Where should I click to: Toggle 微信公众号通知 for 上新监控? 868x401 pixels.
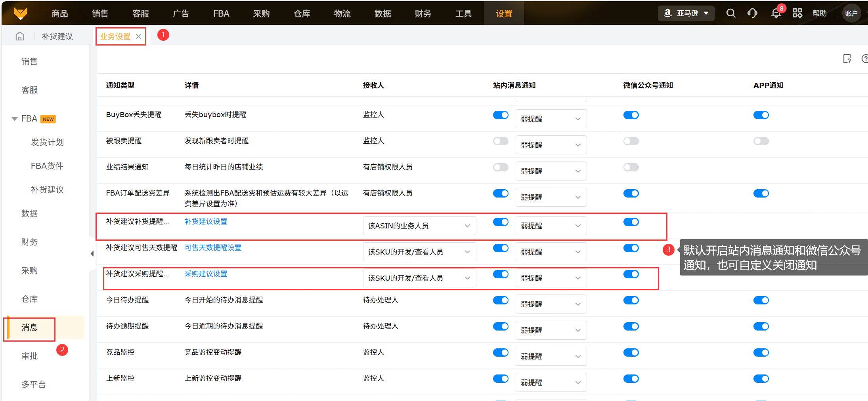[x=631, y=378]
